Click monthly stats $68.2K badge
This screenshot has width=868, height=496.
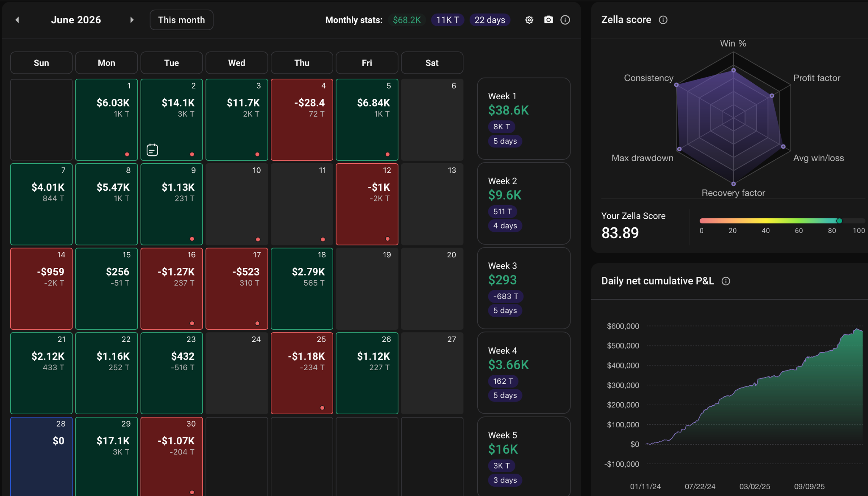coord(407,20)
